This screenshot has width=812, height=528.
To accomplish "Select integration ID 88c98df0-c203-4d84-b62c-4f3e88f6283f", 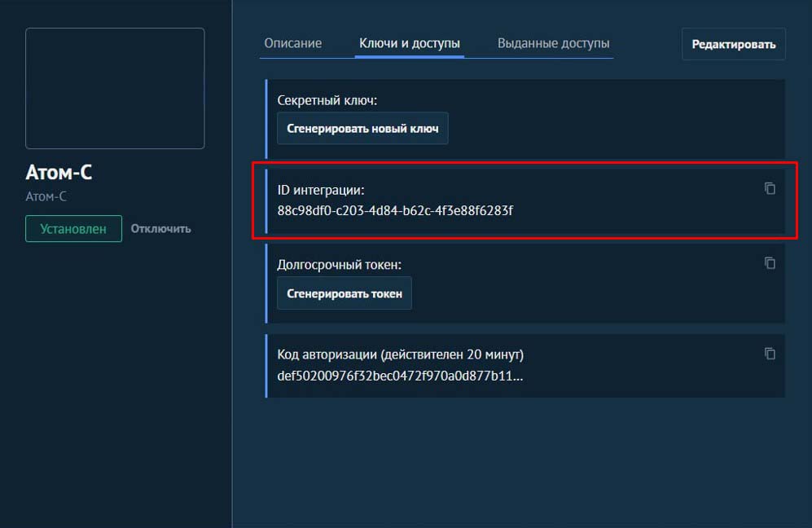I will [395, 210].
